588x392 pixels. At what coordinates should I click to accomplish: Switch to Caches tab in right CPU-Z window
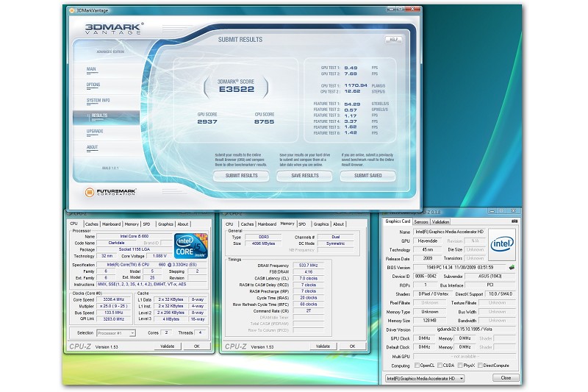point(247,224)
